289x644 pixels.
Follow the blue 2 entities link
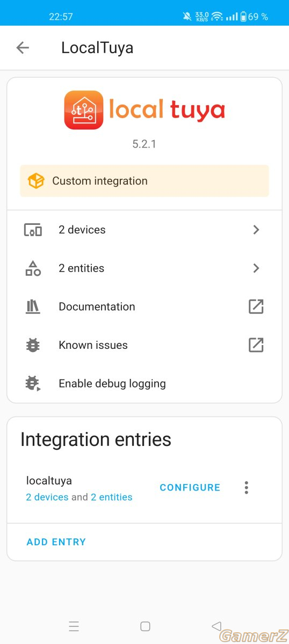coord(112,497)
